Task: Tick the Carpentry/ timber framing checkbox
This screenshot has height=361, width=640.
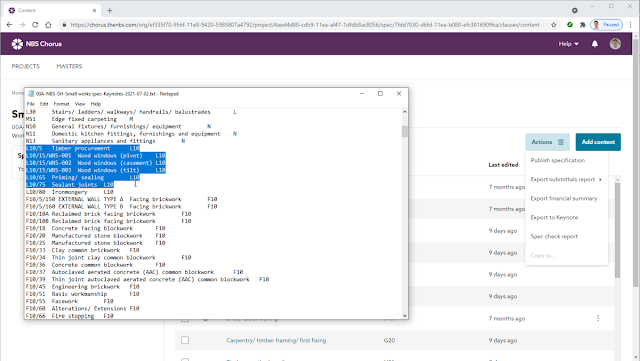Action: pyautogui.click(x=185, y=340)
